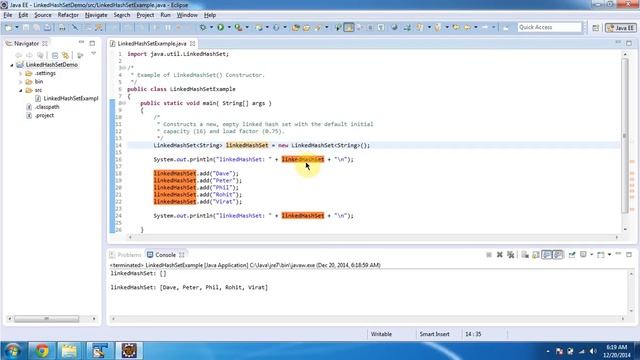This screenshot has height=360, width=640.
Task: Click the Debug bug icon in toolbar
Action: (x=203, y=27)
